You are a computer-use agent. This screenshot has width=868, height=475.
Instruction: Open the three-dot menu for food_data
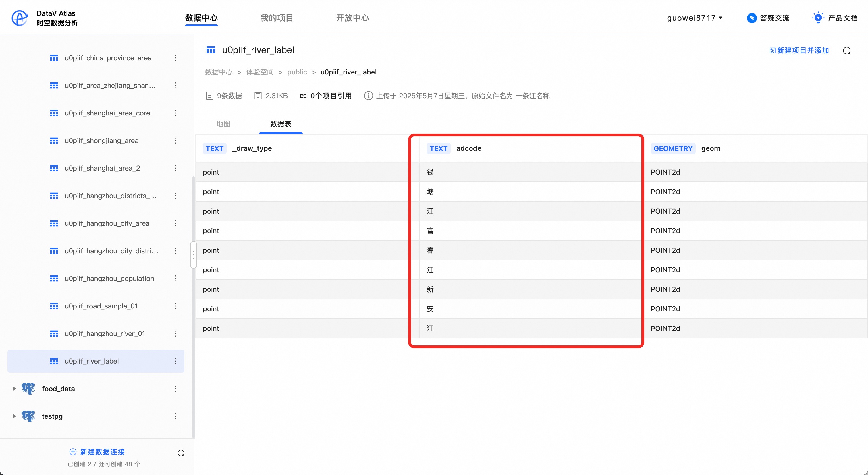click(175, 389)
